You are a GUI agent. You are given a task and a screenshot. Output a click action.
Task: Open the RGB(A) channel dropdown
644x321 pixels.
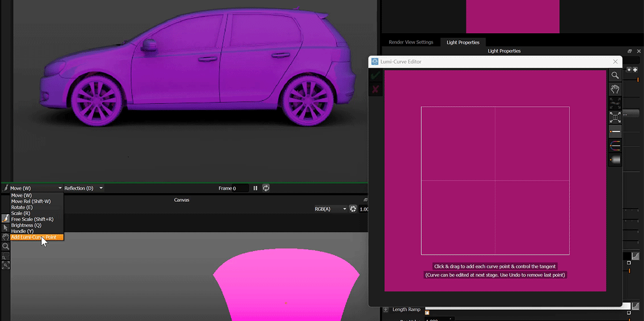331,209
